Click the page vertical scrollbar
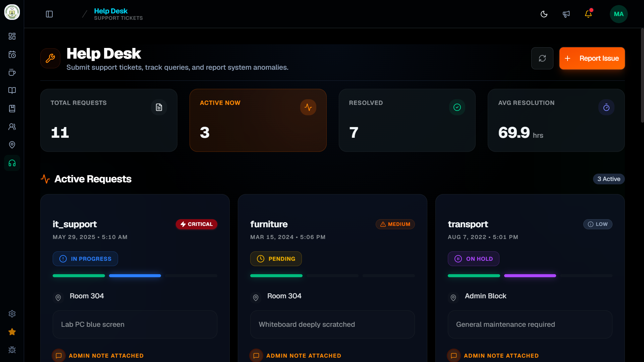The height and width of the screenshot is (362, 644). click(642, 75)
